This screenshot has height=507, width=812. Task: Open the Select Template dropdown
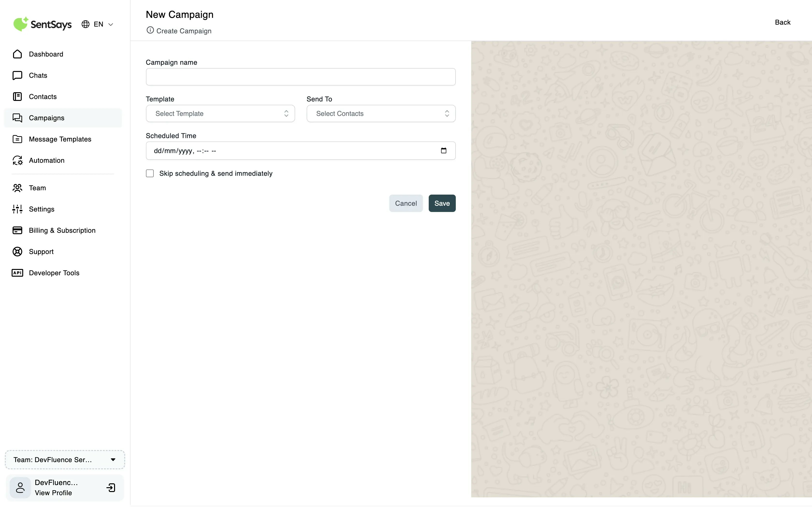click(220, 114)
